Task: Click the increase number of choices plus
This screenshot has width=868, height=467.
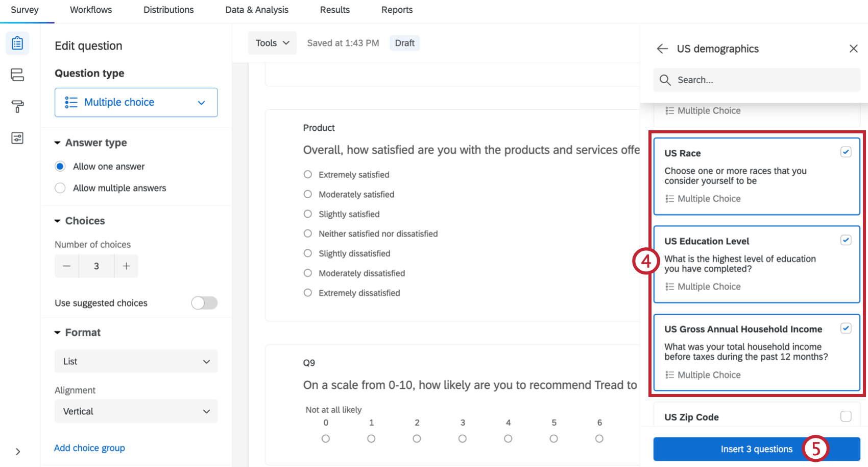Action: (126, 266)
